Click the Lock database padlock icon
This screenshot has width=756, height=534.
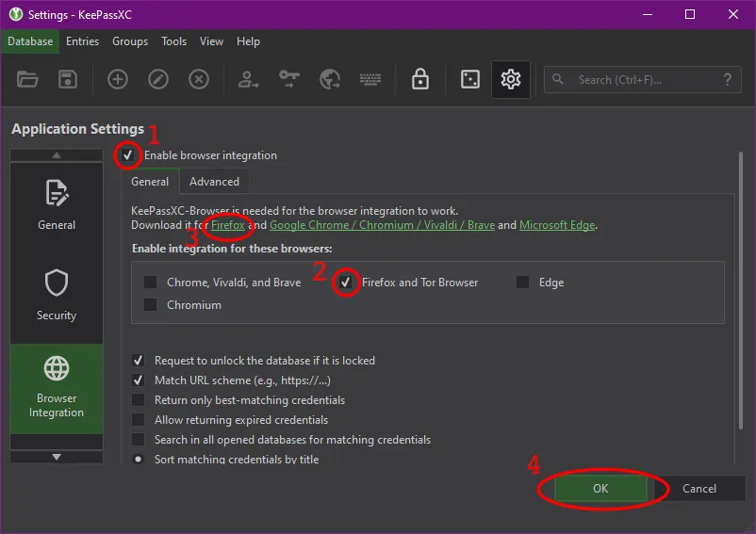(x=419, y=79)
